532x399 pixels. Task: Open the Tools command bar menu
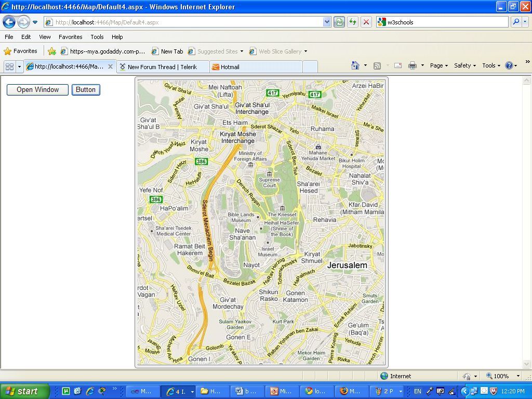(x=491, y=65)
